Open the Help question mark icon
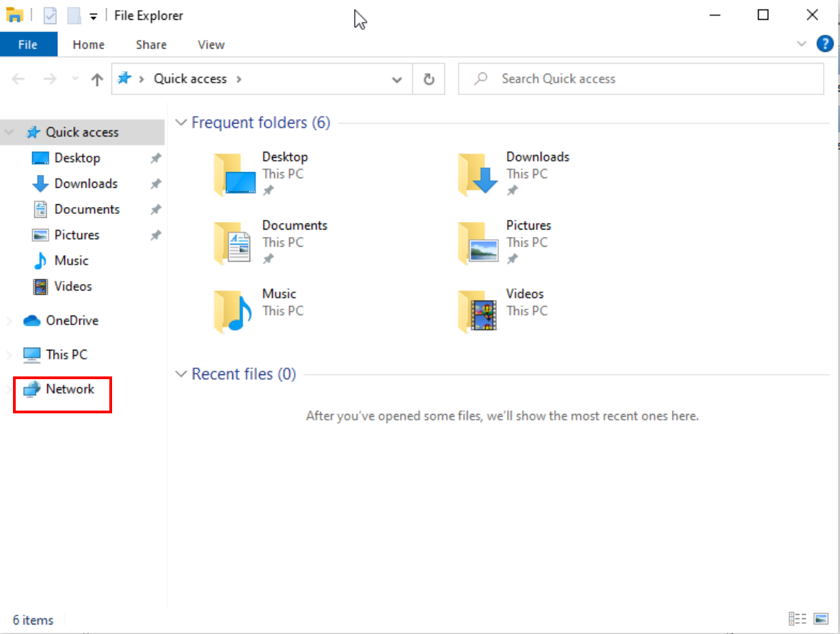Image resolution: width=840 pixels, height=634 pixels. pos(825,44)
